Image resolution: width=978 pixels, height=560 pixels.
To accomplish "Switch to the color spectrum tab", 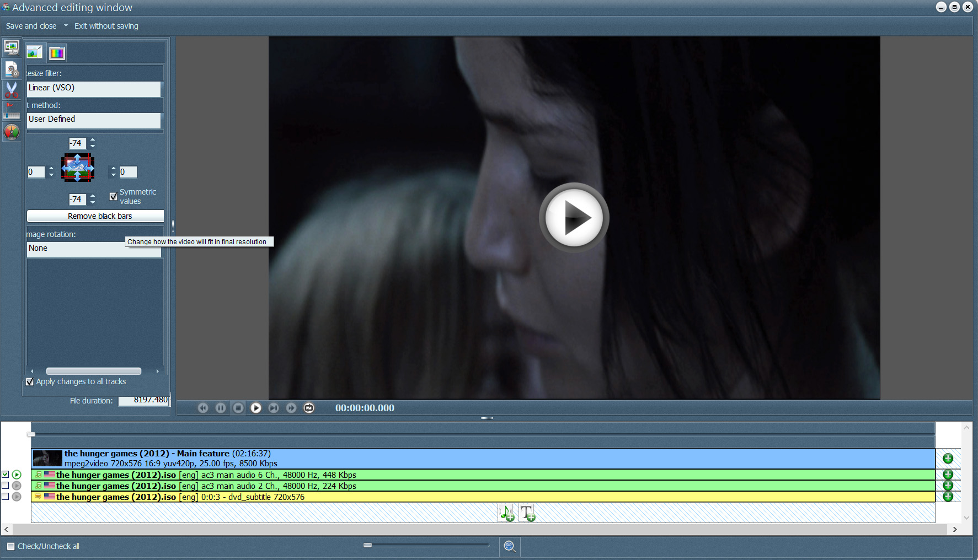I will [x=57, y=53].
